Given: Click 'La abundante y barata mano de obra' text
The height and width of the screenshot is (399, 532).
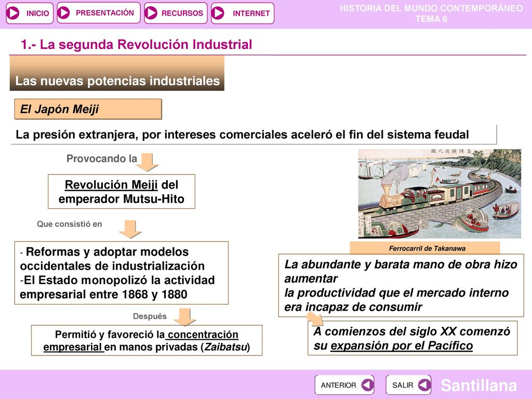Looking at the screenshot, I should 401,264.
